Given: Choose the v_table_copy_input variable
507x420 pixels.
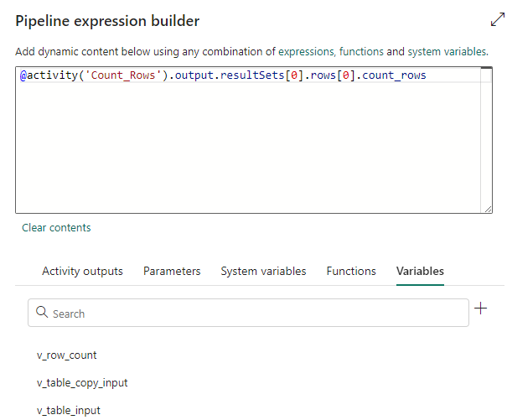Looking at the screenshot, I should (82, 383).
